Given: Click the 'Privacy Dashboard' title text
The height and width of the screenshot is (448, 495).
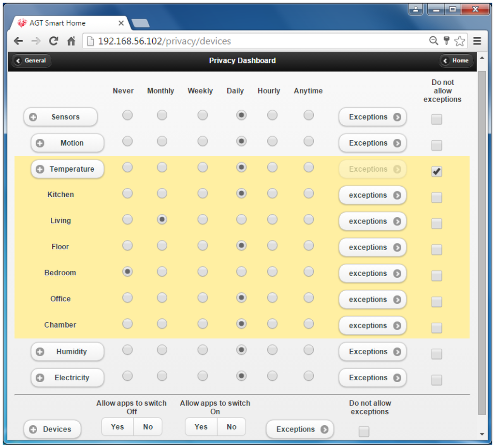Looking at the screenshot, I should pos(243,60).
